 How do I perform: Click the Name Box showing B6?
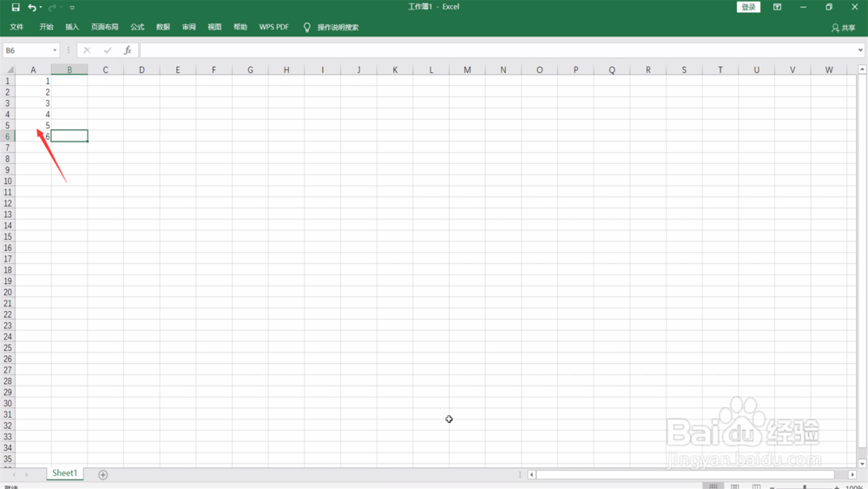click(x=27, y=50)
